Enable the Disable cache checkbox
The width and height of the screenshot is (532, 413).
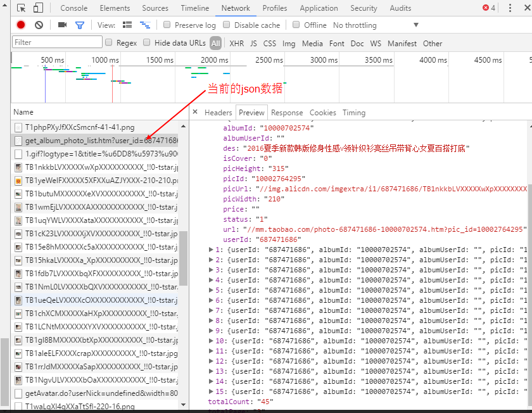click(226, 25)
